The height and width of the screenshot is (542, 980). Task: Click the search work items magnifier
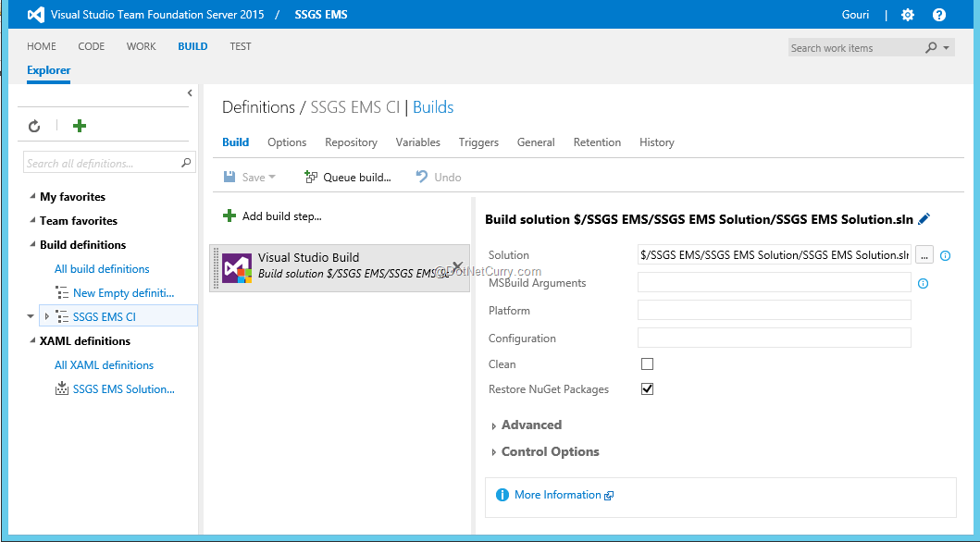pos(931,47)
